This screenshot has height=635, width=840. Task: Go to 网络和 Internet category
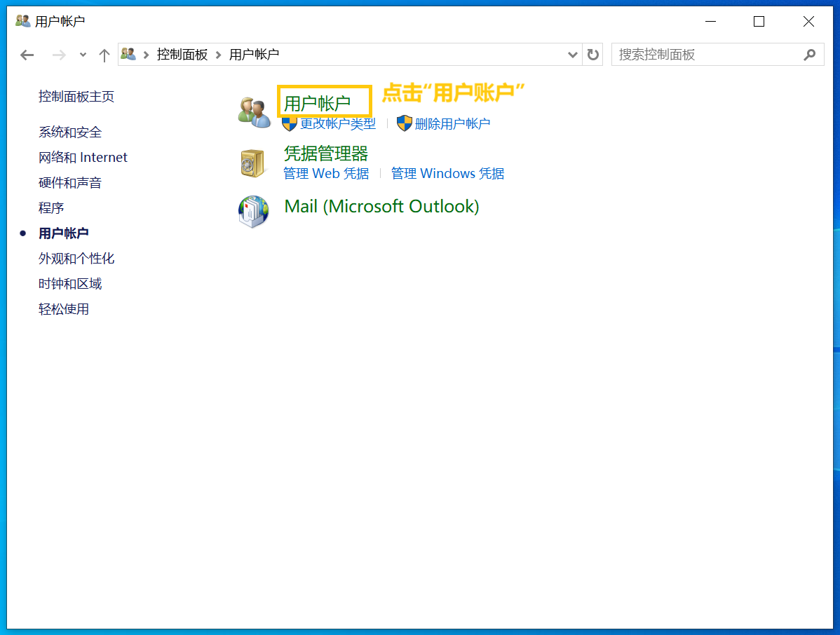[83, 158]
